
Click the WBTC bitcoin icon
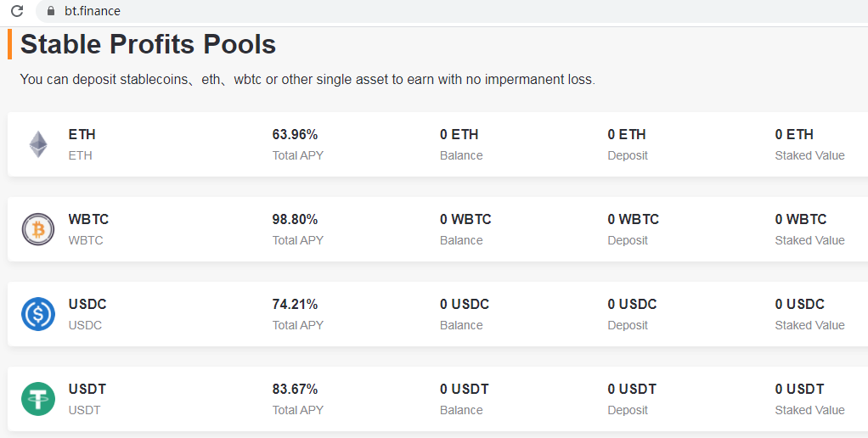point(38,229)
